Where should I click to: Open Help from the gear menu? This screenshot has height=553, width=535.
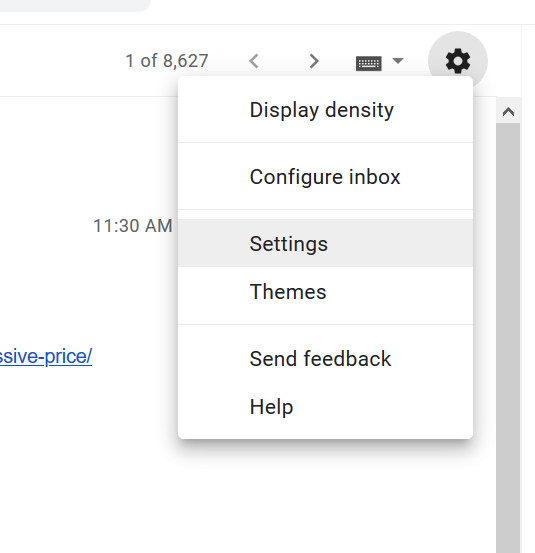pos(325,407)
